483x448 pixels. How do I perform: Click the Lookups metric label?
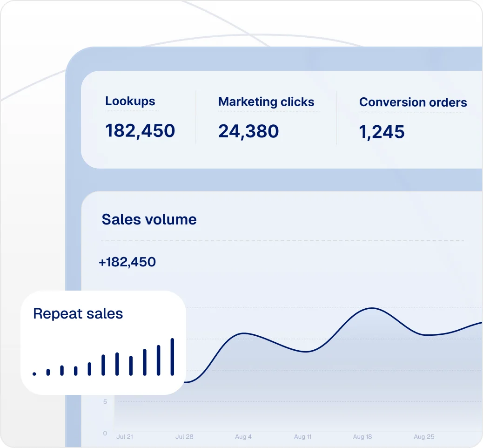[x=130, y=102]
